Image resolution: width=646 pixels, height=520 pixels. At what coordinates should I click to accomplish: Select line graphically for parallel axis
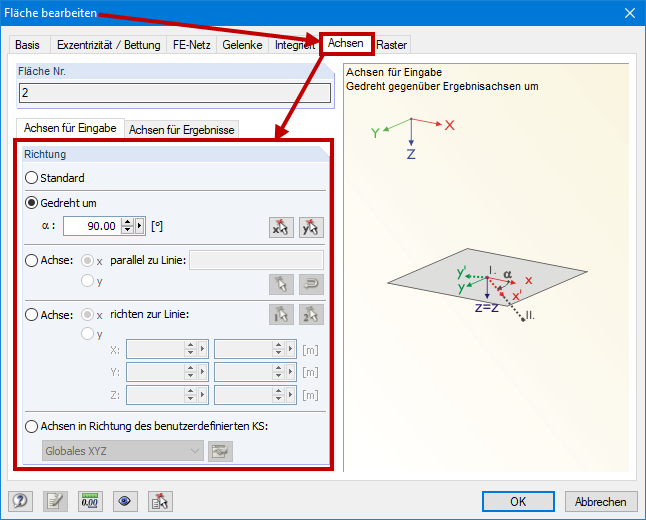pos(281,284)
